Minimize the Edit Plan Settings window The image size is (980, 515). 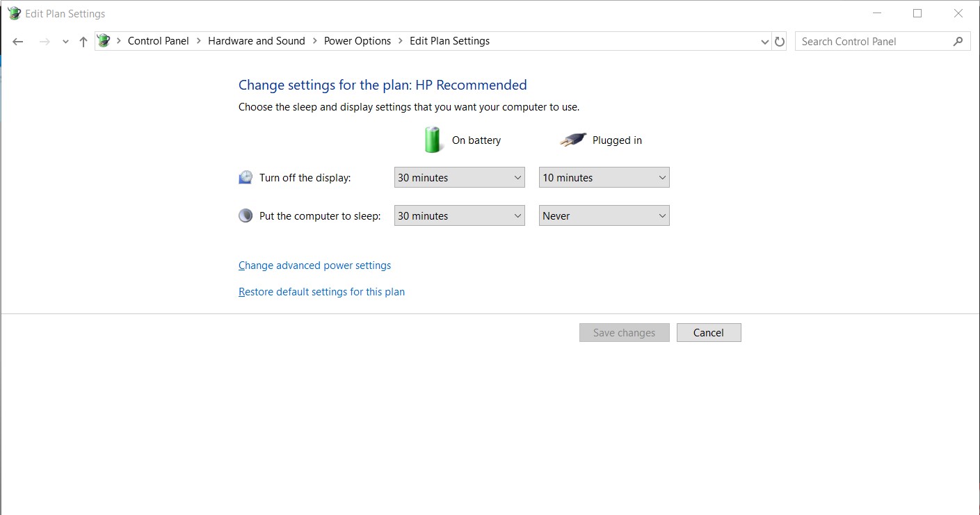[878, 13]
